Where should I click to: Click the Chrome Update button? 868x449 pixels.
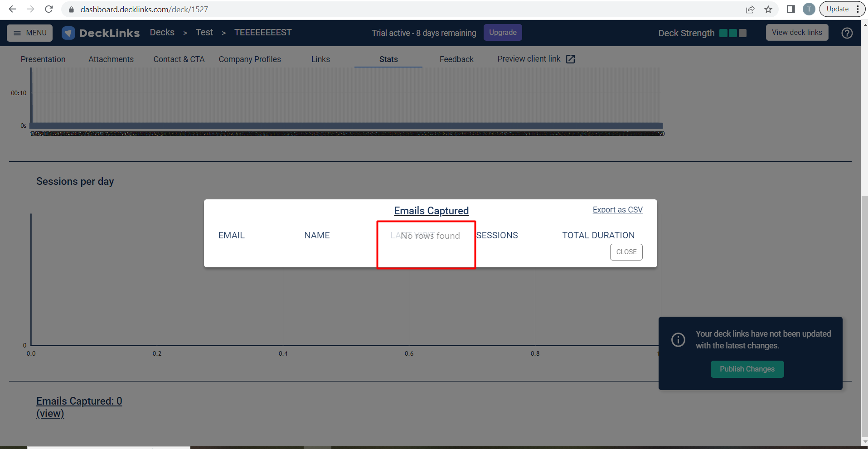point(842,9)
